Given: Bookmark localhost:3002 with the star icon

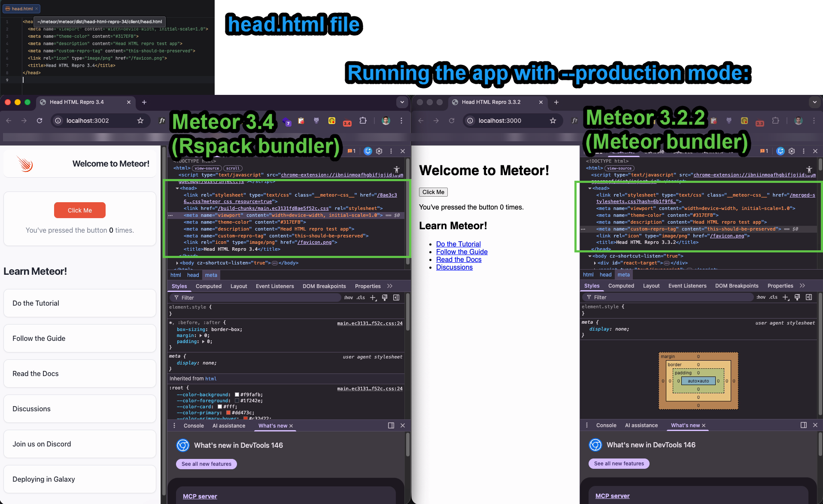Looking at the screenshot, I should 140,121.
